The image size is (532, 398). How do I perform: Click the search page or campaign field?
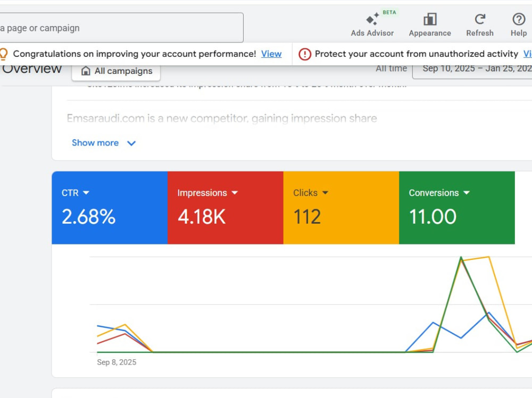(x=120, y=28)
